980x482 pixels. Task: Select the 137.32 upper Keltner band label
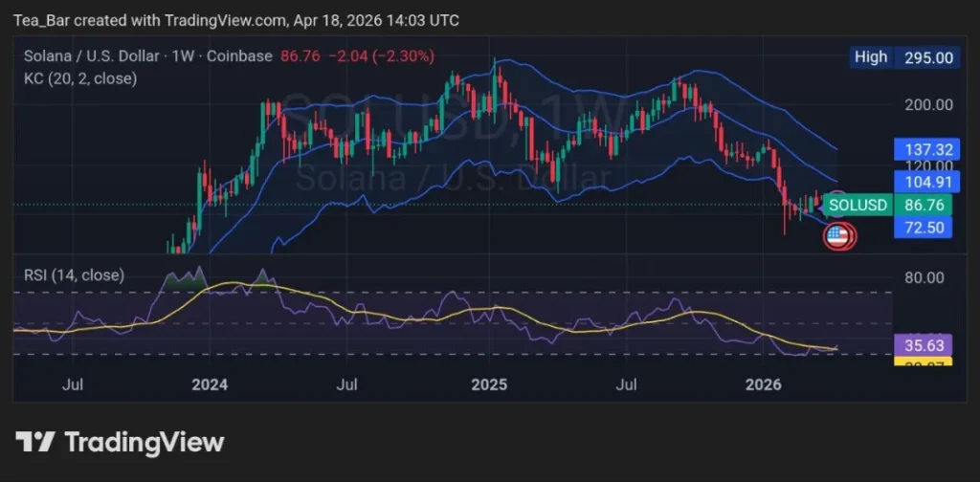click(x=924, y=149)
